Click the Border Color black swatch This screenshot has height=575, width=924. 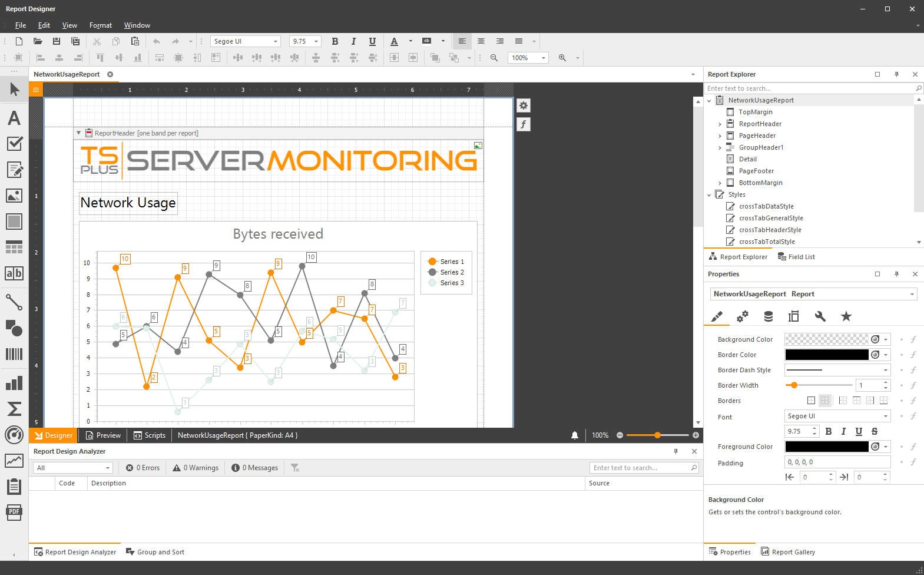[826, 355]
